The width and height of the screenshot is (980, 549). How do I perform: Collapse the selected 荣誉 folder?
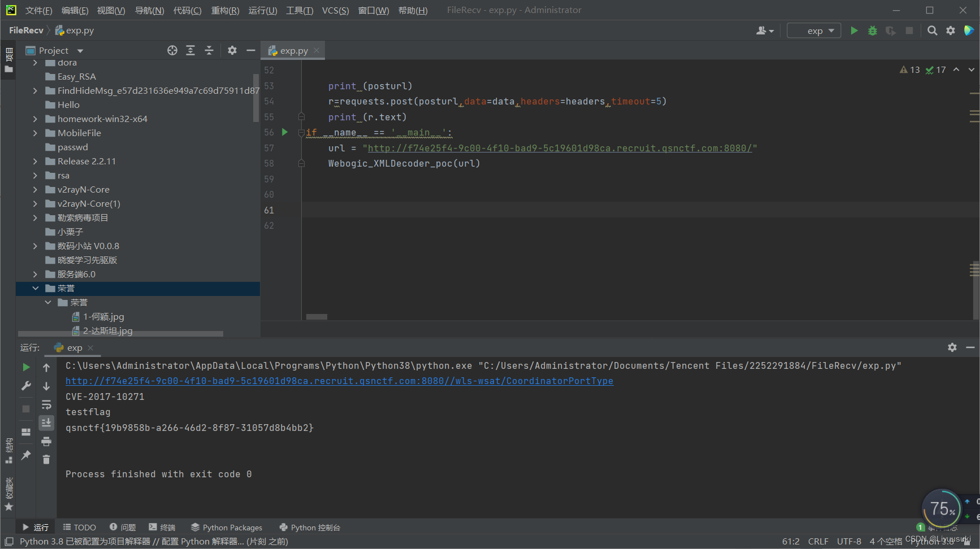(x=35, y=288)
